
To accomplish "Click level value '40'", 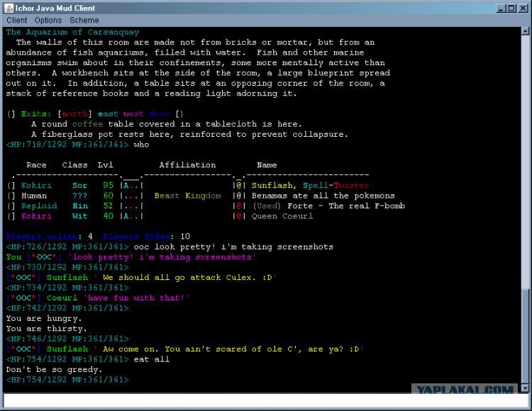I will (x=109, y=216).
